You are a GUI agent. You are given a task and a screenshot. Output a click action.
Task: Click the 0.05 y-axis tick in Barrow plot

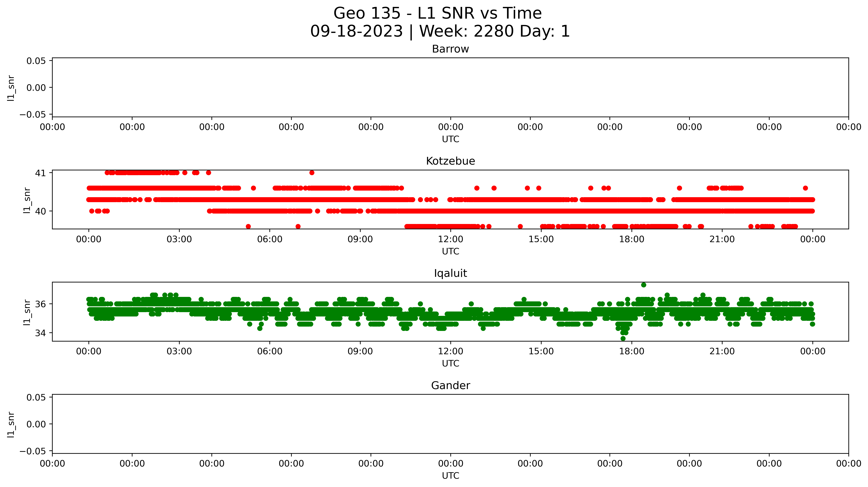pyautogui.click(x=36, y=61)
